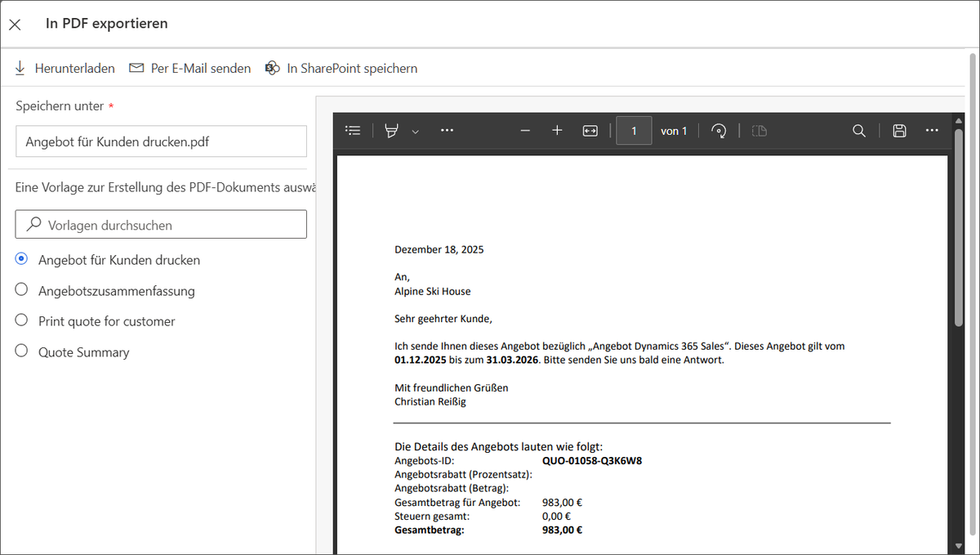The image size is (980, 555).
Task: Click 'In SharePoint speichern'
Action: [x=341, y=69]
